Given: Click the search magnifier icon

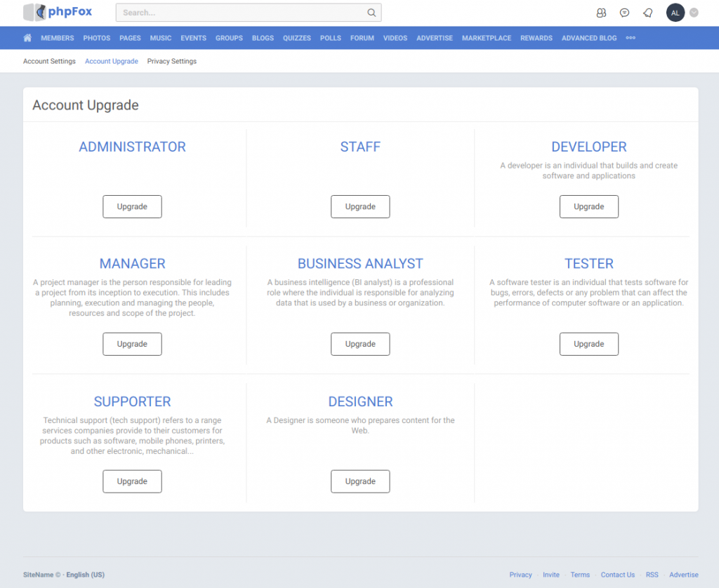Looking at the screenshot, I should [x=372, y=12].
